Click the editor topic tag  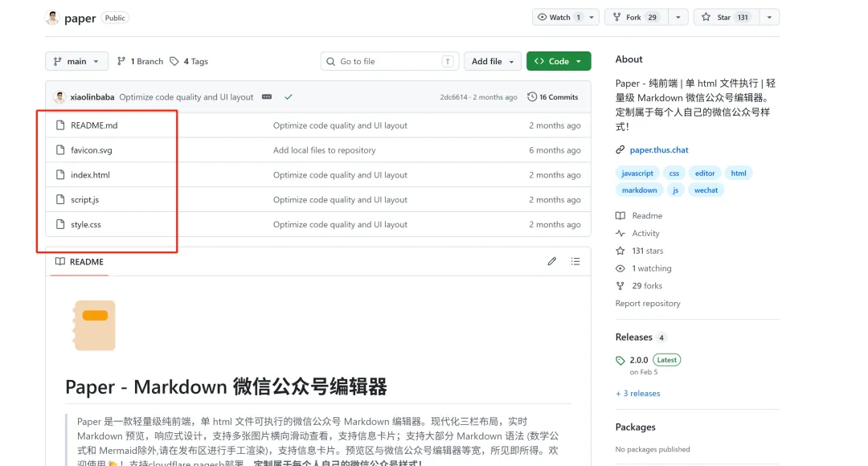click(705, 174)
